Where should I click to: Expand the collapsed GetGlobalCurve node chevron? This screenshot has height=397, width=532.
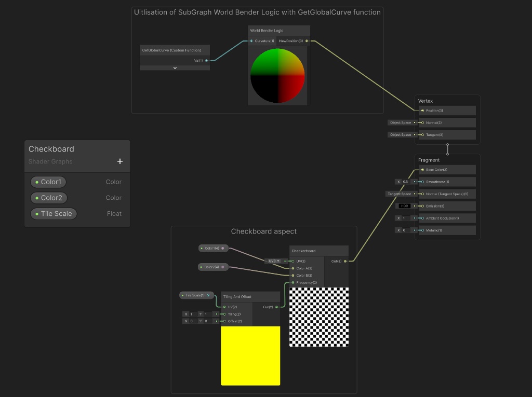(x=175, y=67)
